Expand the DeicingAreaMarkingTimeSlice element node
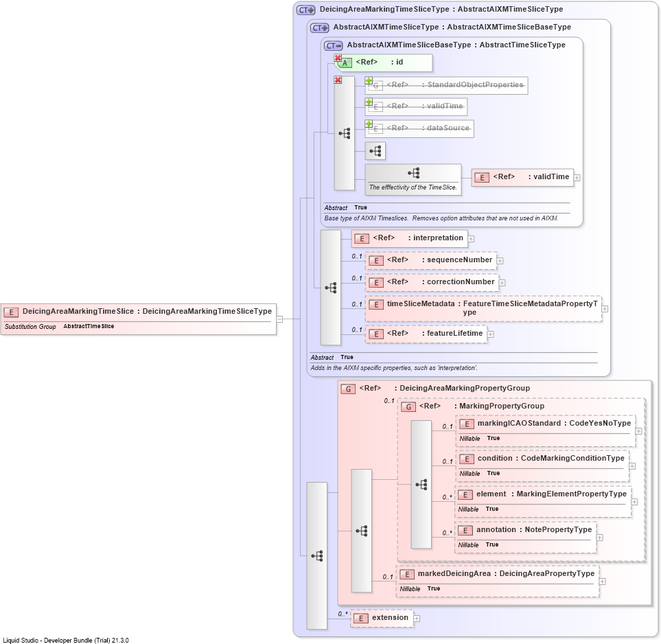This screenshot has width=661, height=644. (x=279, y=319)
